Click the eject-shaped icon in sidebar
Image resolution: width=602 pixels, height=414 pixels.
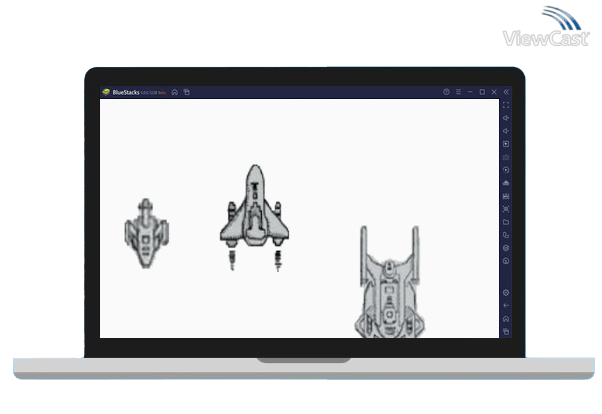(x=506, y=183)
